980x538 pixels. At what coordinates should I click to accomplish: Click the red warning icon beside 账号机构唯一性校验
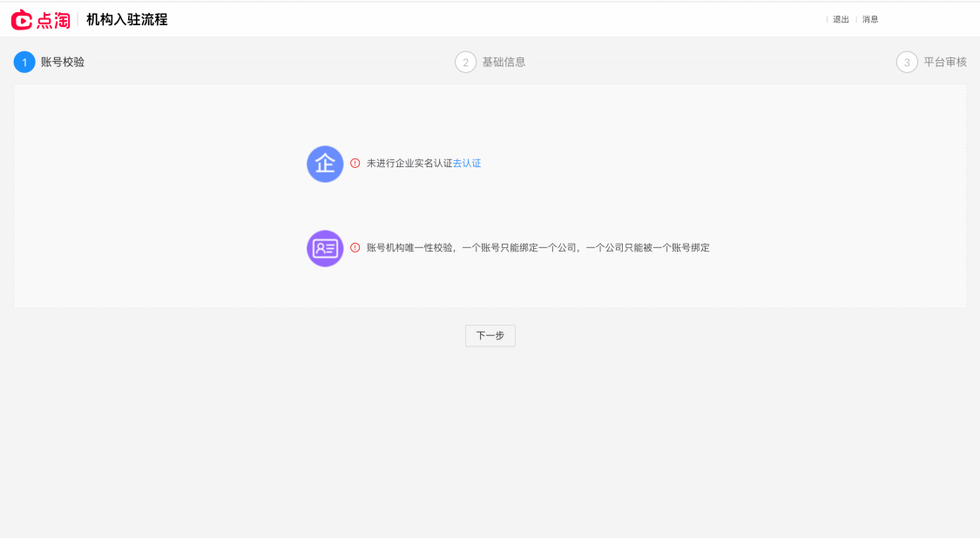click(x=355, y=247)
